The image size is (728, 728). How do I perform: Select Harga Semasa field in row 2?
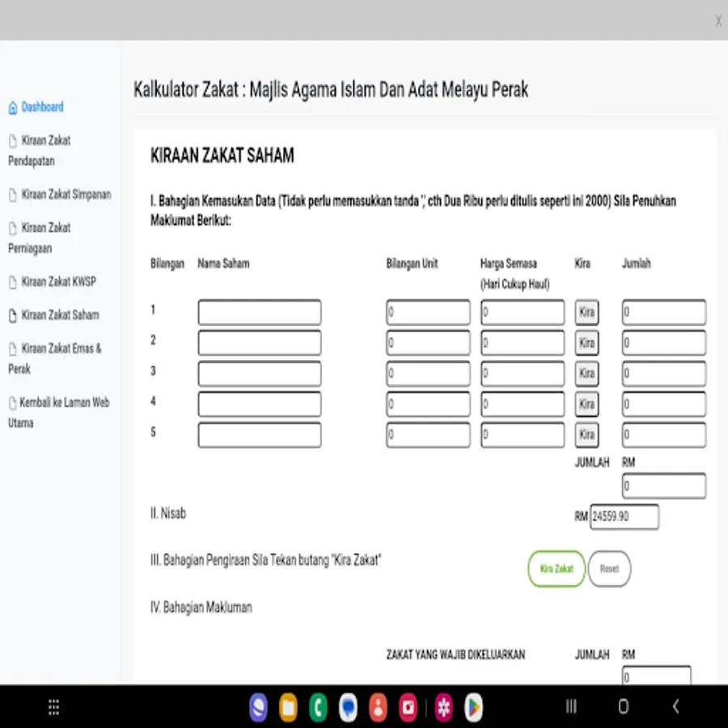point(523,343)
